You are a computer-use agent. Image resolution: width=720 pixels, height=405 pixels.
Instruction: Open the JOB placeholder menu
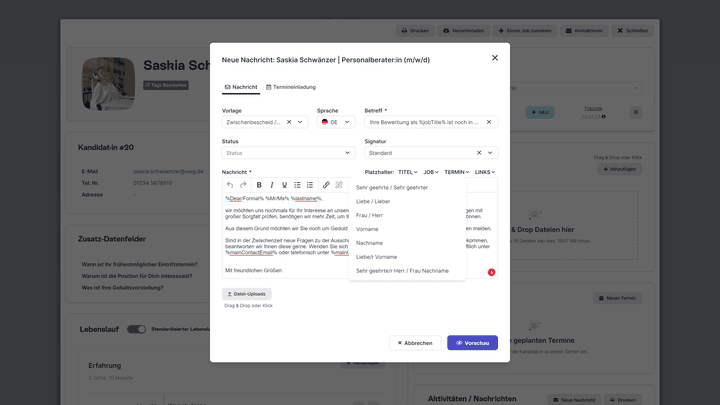[430, 172]
